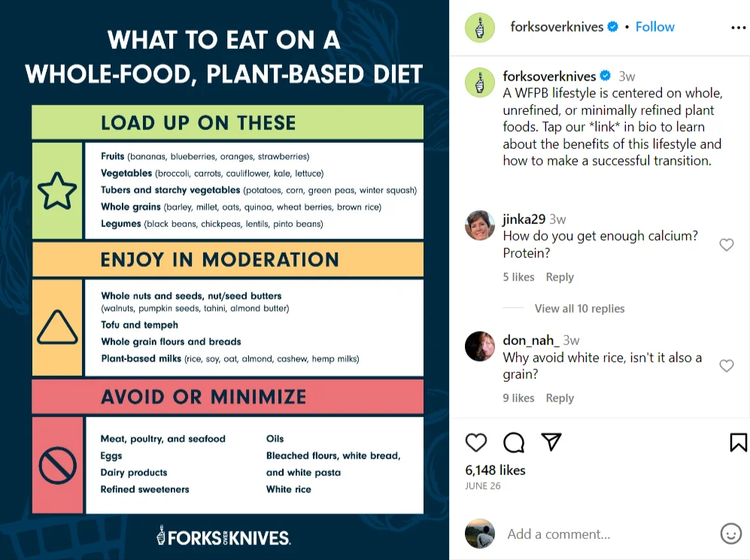Share post via paper plane icon
The image size is (750, 560).
pos(551,442)
